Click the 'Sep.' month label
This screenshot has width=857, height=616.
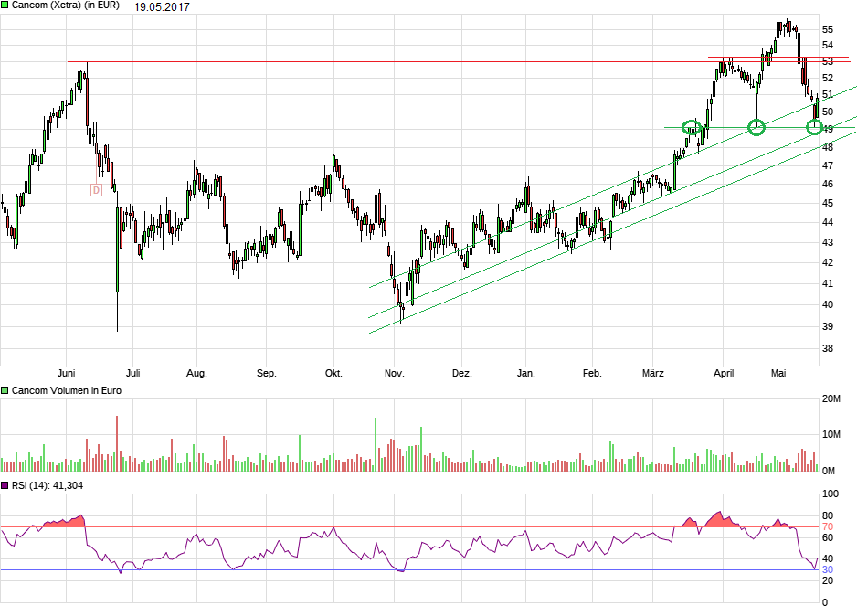[x=267, y=373]
